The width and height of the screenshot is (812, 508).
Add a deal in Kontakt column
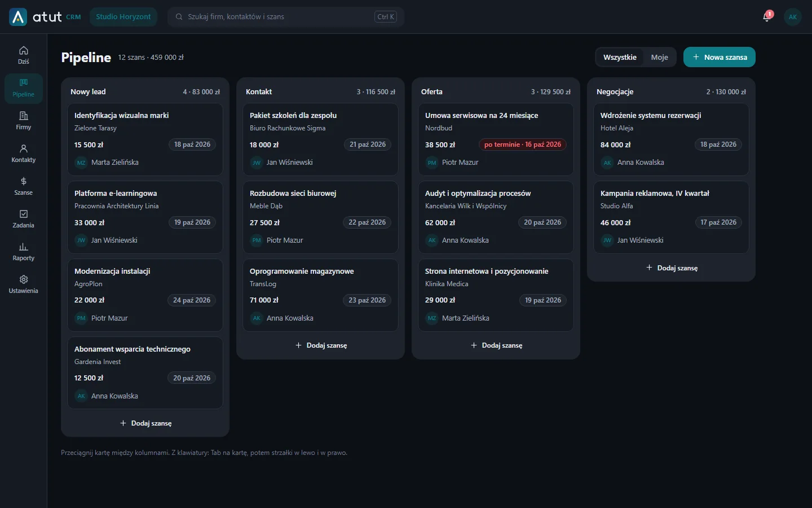(x=321, y=345)
